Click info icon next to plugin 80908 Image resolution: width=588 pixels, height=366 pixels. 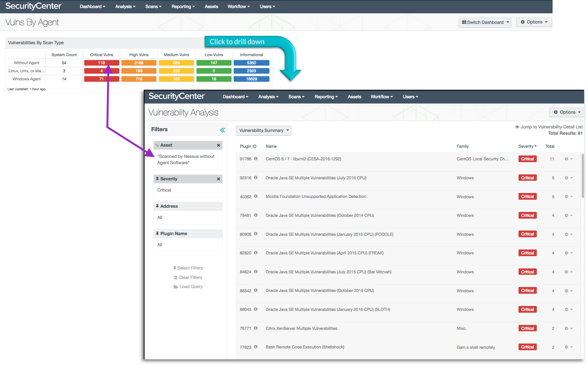[x=256, y=234]
